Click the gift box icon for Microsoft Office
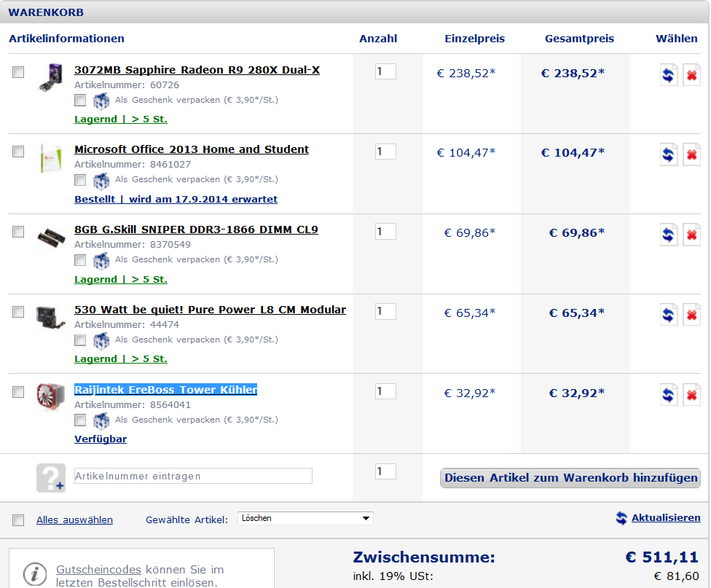This screenshot has width=711, height=588. pyautogui.click(x=101, y=181)
